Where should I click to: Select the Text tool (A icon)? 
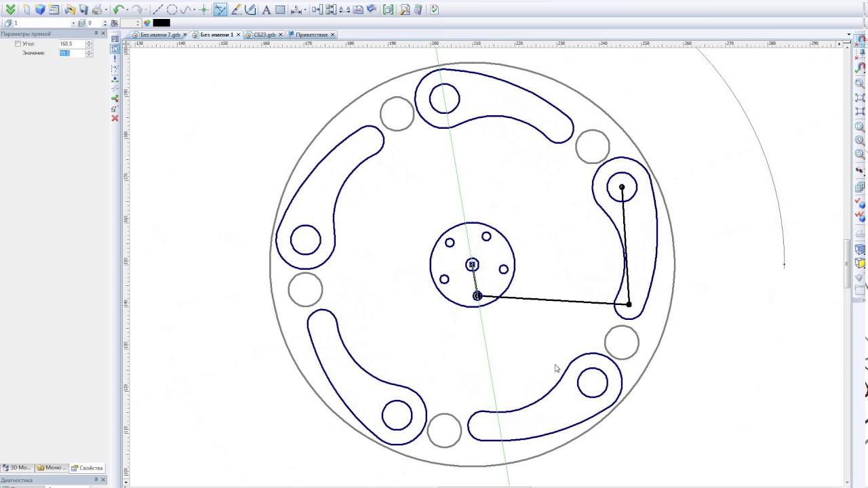click(x=266, y=9)
